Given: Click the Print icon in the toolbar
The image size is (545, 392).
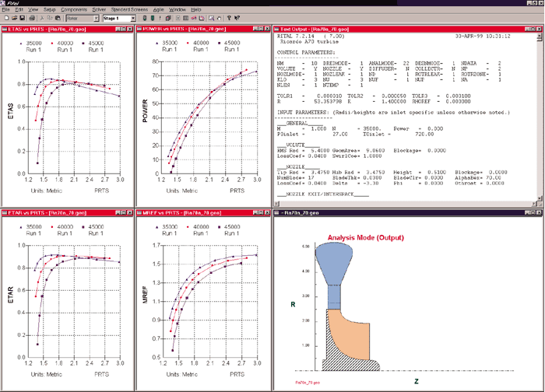Looking at the screenshot, I should pyautogui.click(x=32, y=18).
